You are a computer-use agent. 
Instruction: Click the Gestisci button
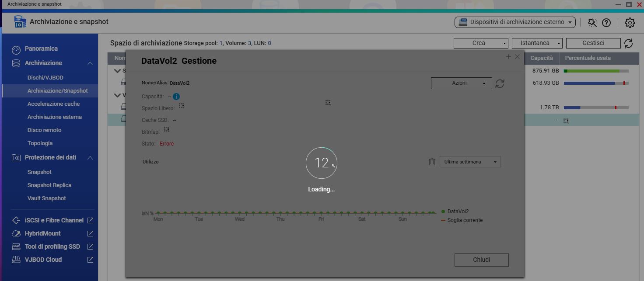tap(593, 43)
